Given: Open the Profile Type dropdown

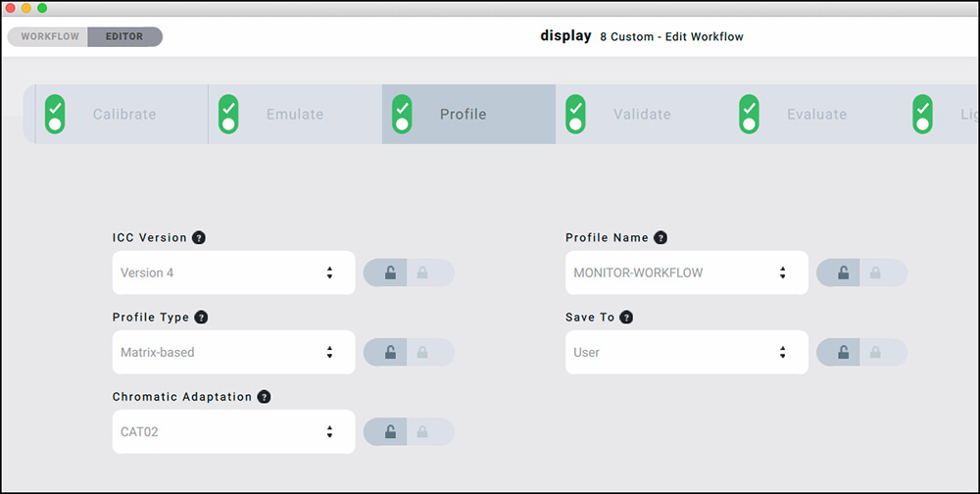Looking at the screenshot, I should click(234, 352).
